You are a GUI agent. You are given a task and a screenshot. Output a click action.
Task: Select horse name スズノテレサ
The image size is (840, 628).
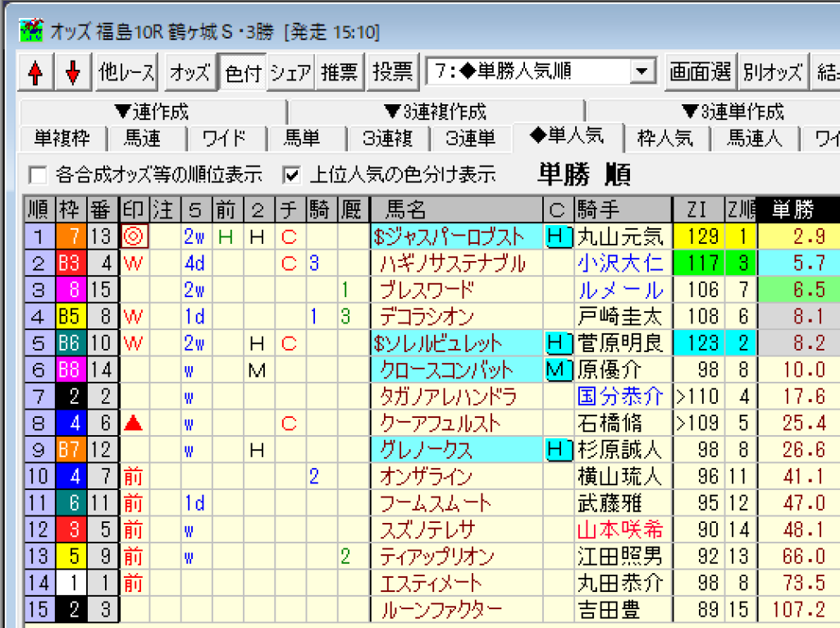point(427,529)
